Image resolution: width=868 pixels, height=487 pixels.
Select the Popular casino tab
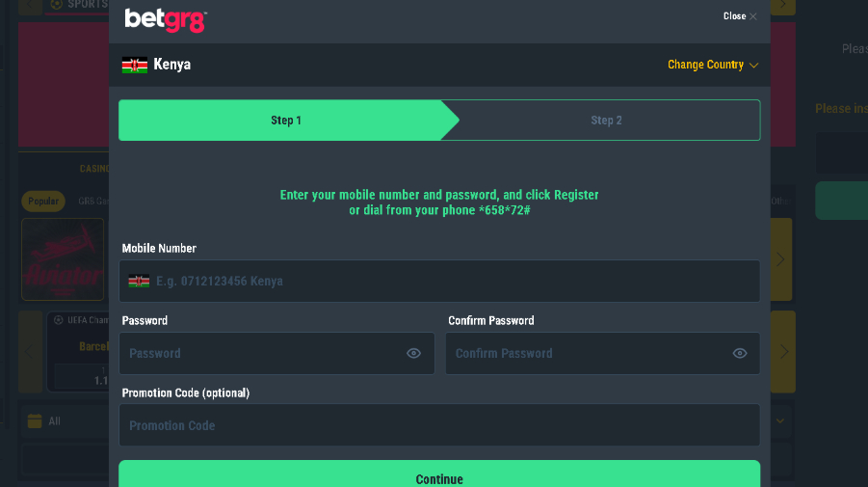[43, 202]
